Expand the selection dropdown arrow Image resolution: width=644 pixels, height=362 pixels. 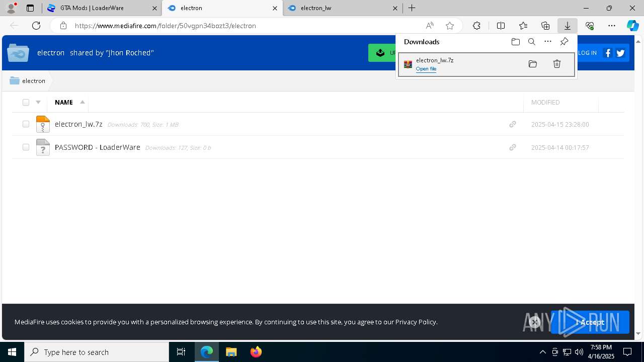[38, 102]
